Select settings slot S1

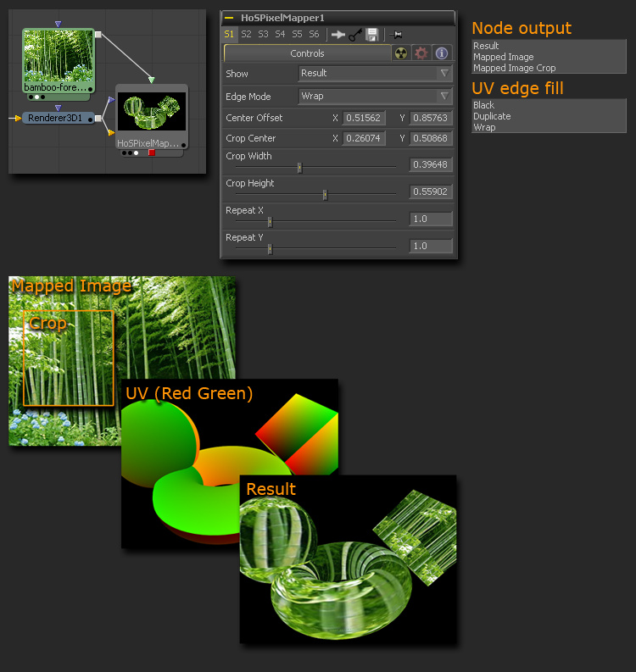(229, 34)
